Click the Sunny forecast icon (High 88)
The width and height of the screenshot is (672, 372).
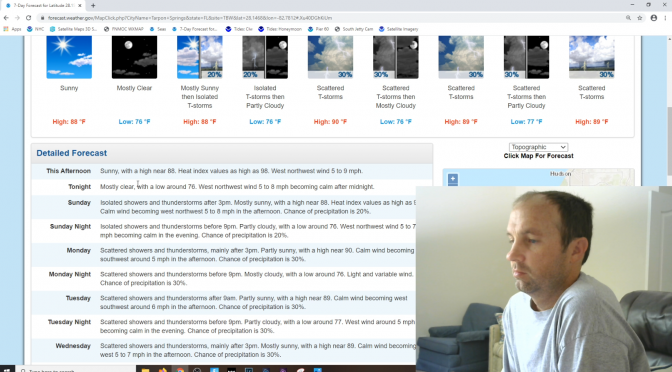tap(69, 57)
